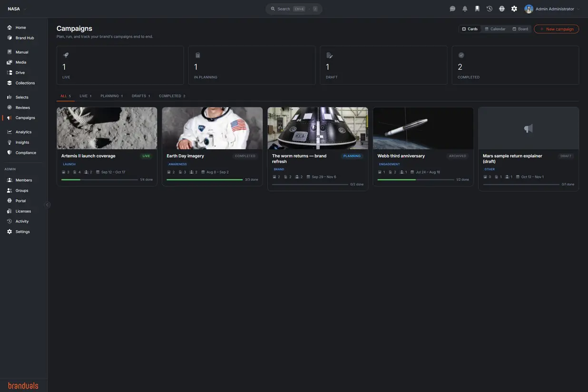Image resolution: width=588 pixels, height=392 pixels.
Task: Click the Artemis II launch coverage progress bar
Action: (99, 179)
